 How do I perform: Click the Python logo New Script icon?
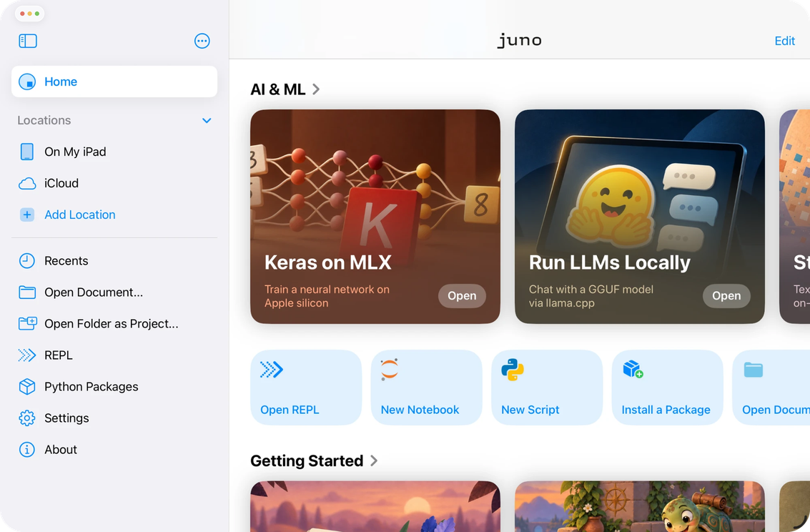click(513, 369)
